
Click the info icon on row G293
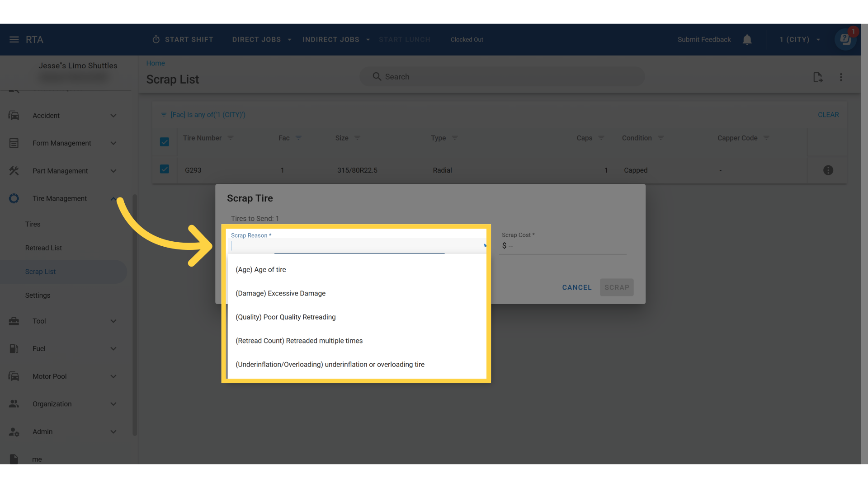coord(828,170)
